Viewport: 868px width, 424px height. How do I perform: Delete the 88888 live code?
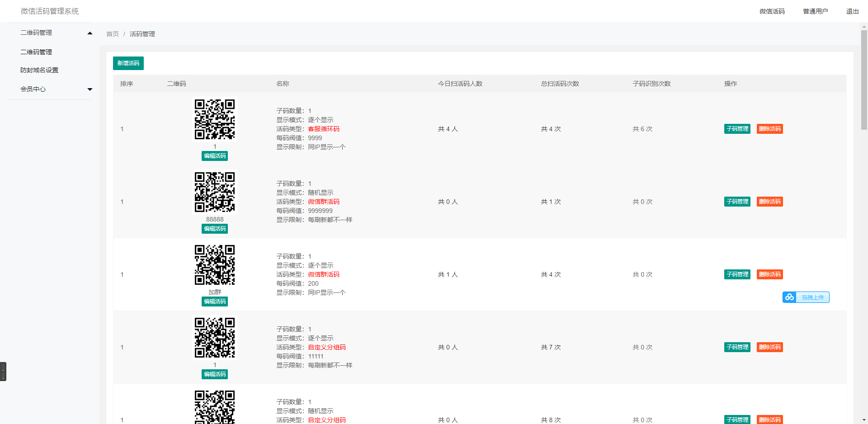pos(770,202)
